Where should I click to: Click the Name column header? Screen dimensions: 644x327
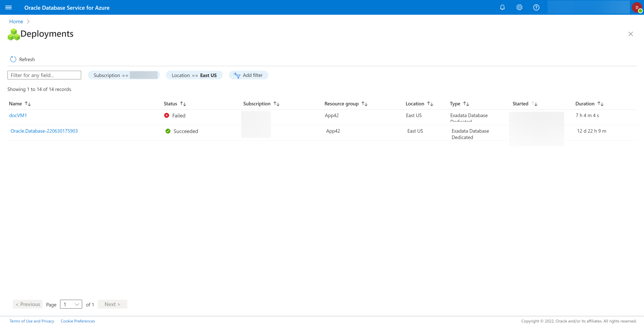point(15,104)
